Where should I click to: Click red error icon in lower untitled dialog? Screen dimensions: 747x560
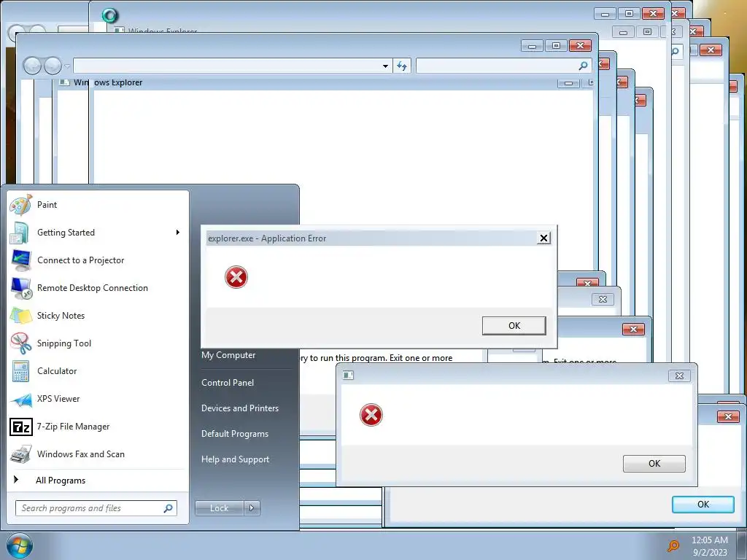pos(371,415)
